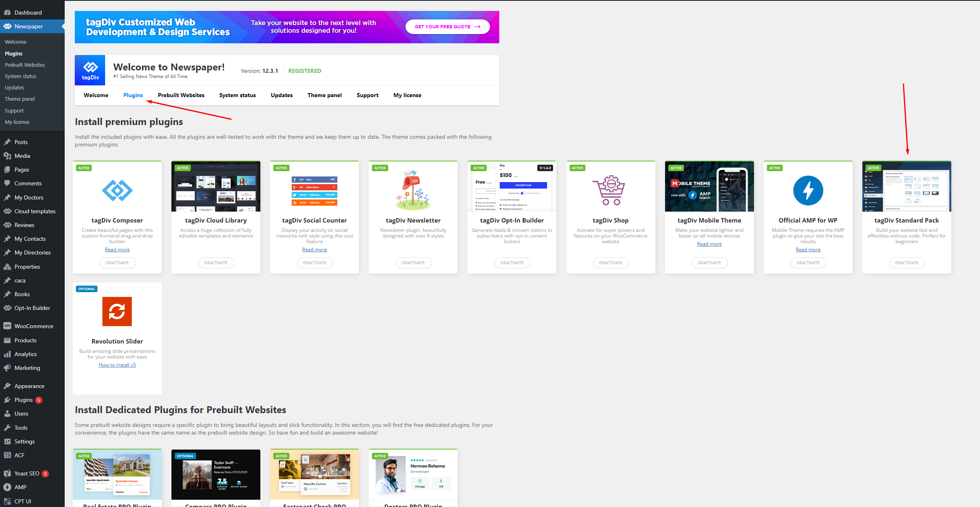Open the Welcome tab
Viewport: 980px width, 507px height.
pos(96,95)
